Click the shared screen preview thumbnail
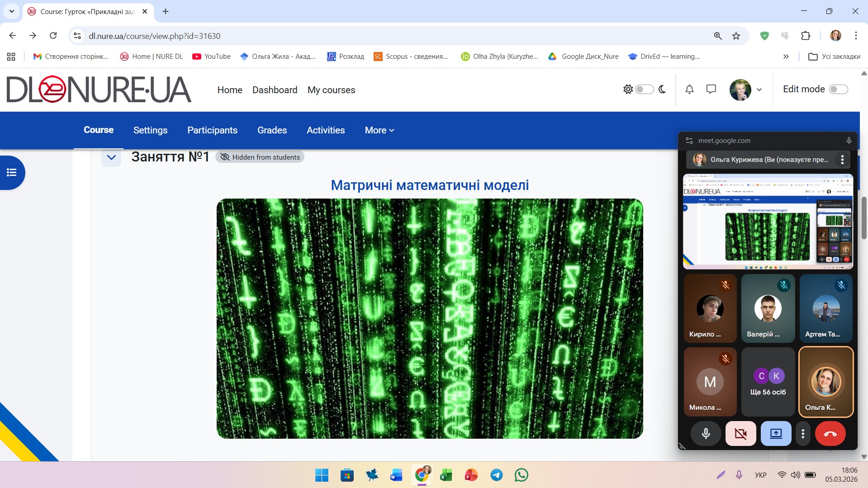868x488 pixels. pyautogui.click(x=768, y=222)
